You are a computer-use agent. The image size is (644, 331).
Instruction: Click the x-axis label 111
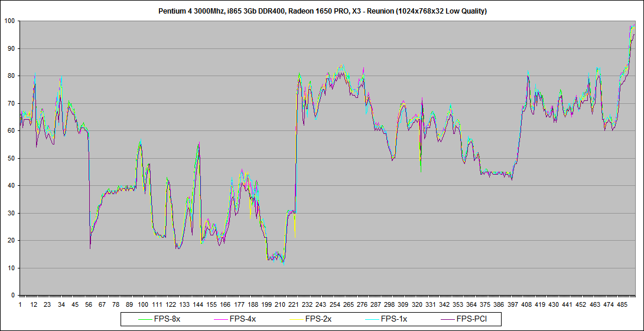tap(157, 305)
